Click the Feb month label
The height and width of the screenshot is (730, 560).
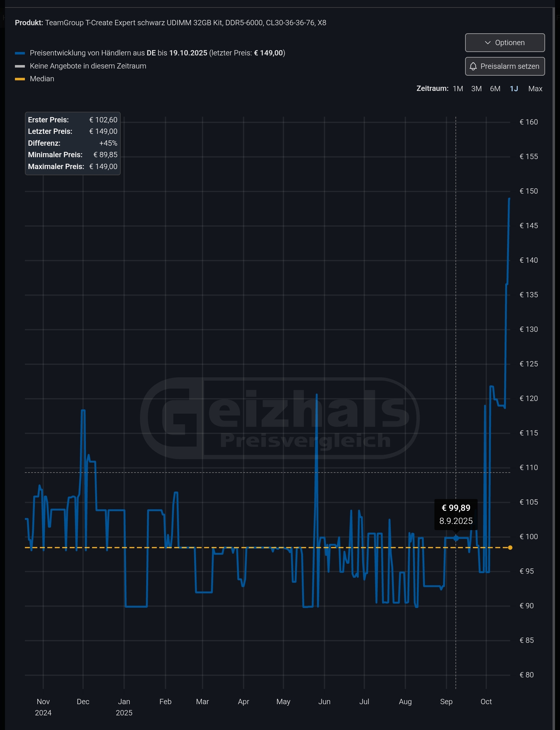point(165,702)
